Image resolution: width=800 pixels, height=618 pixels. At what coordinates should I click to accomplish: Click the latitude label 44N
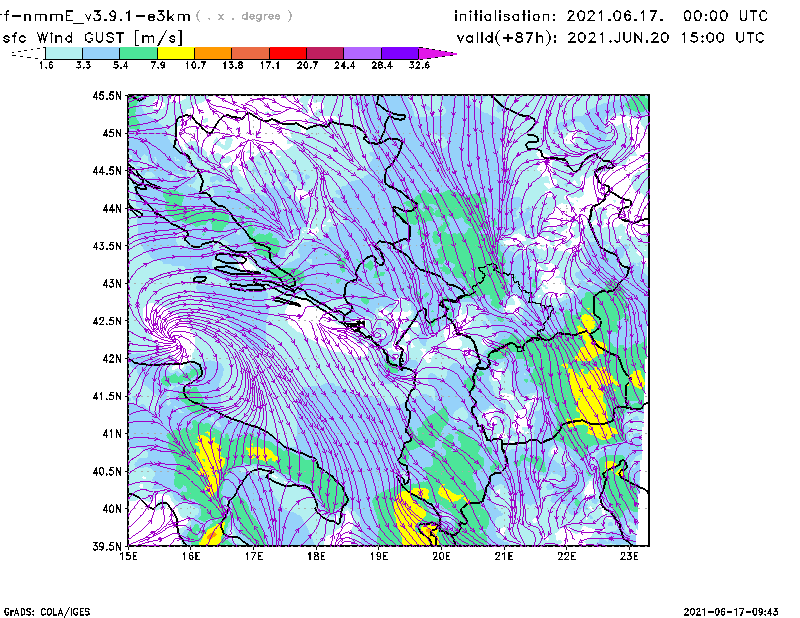click(112, 208)
